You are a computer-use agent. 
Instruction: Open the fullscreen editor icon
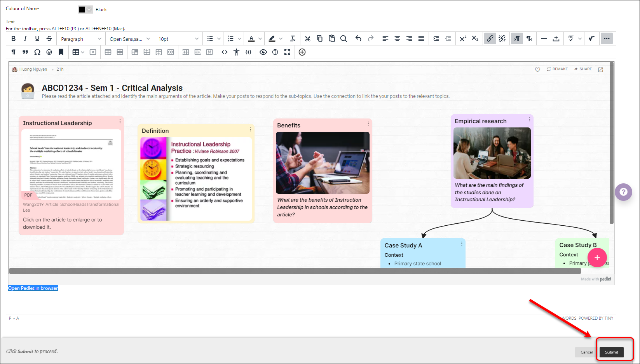[x=287, y=52]
